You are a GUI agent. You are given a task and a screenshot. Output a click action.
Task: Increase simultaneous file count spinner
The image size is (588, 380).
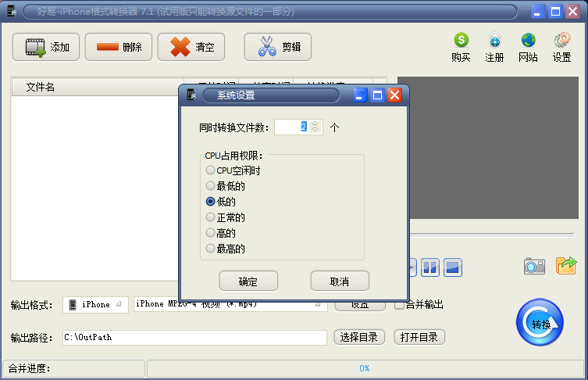315,124
